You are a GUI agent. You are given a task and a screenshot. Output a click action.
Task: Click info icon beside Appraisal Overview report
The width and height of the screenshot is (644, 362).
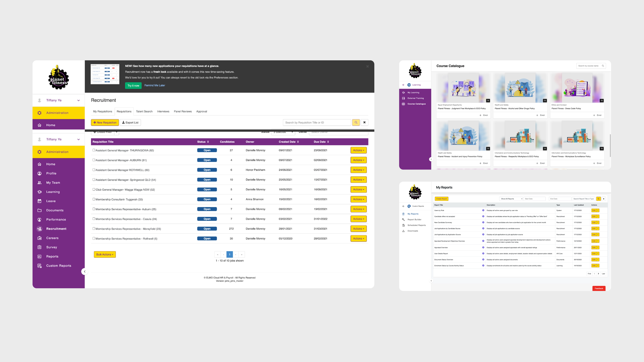[483, 248]
